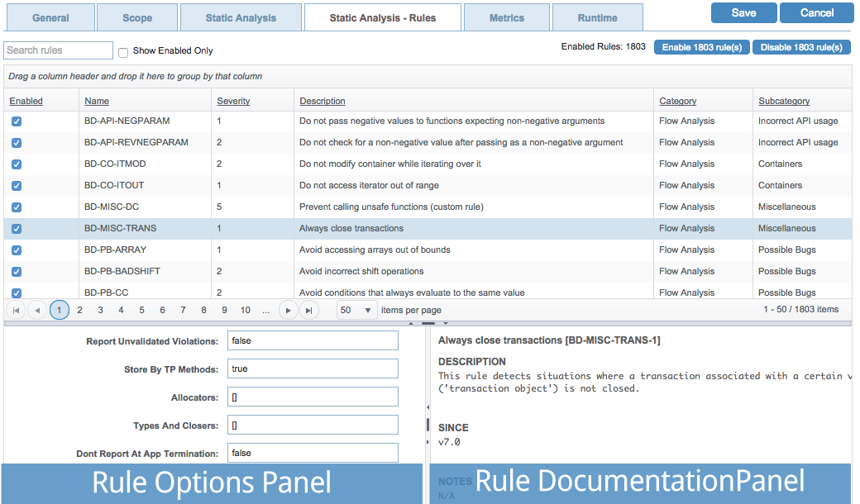This screenshot has height=504, width=860.
Task: Click Enable 1803 rule(s) button
Action: (x=702, y=47)
